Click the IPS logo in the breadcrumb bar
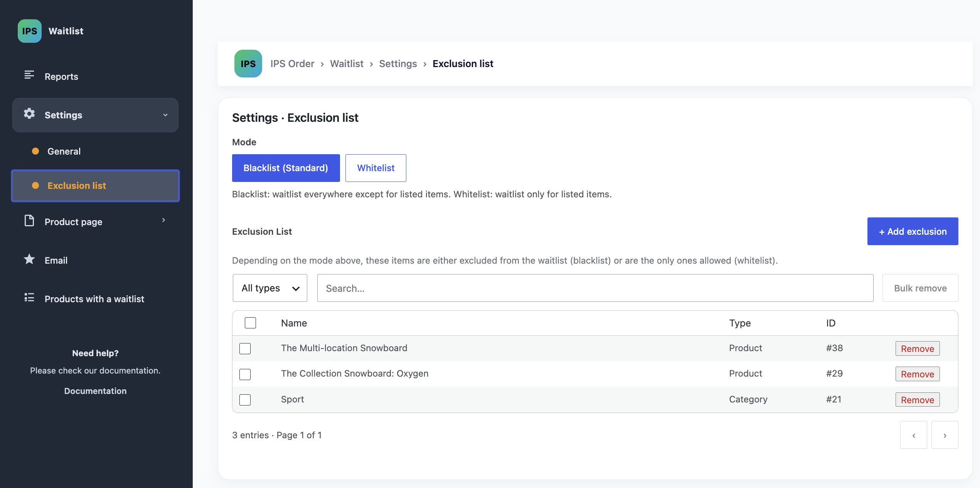This screenshot has height=488, width=980. [248, 64]
